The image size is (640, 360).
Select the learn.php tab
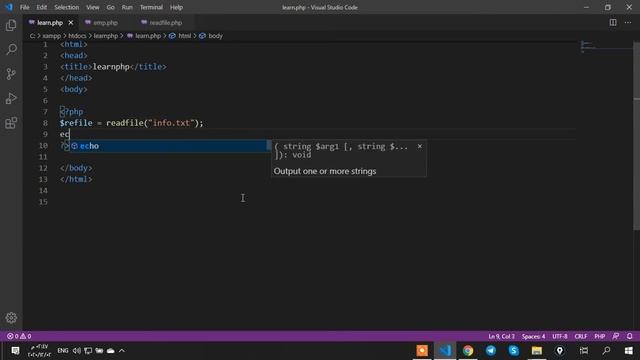(x=50, y=23)
